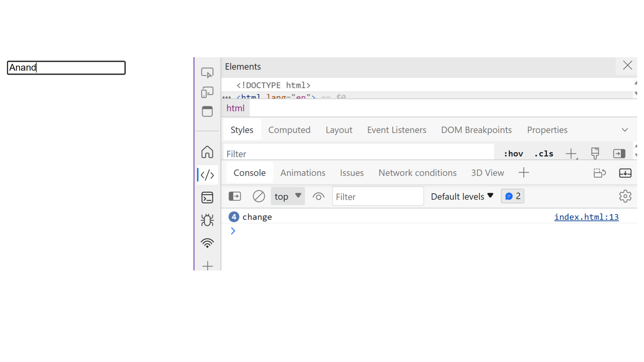
Task: Click the add style rule plus button
Action: point(572,154)
